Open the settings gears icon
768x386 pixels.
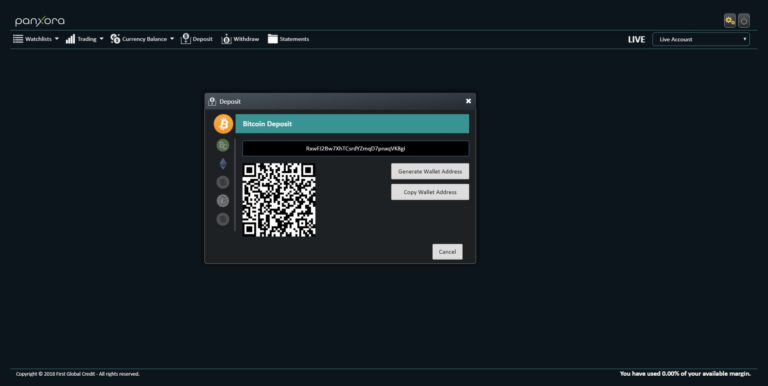coord(730,21)
